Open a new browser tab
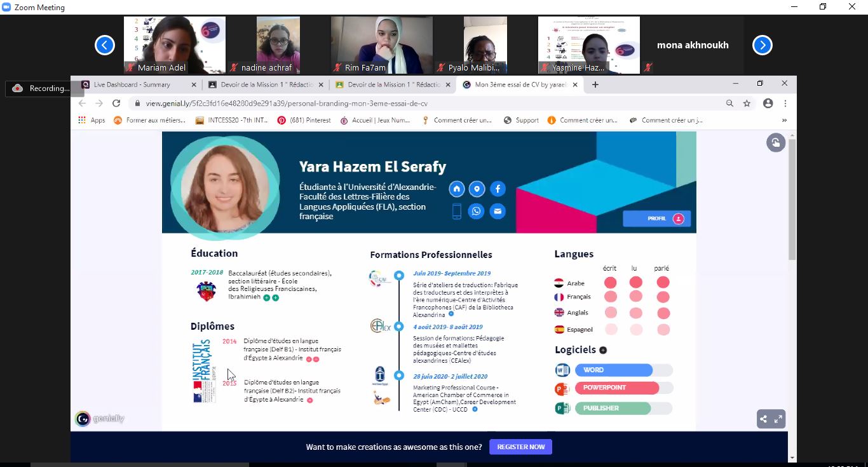868x467 pixels. point(595,85)
